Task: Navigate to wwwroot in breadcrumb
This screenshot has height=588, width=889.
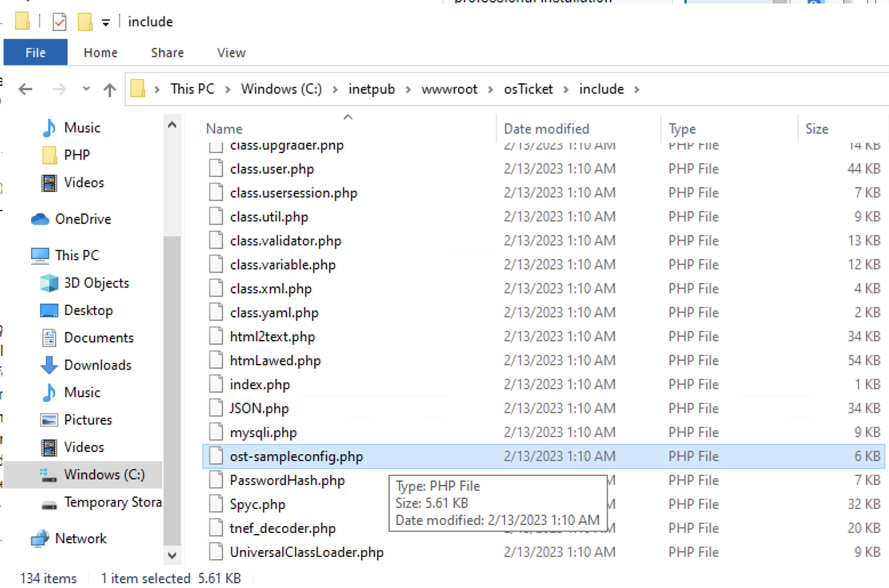Action: coord(450,89)
